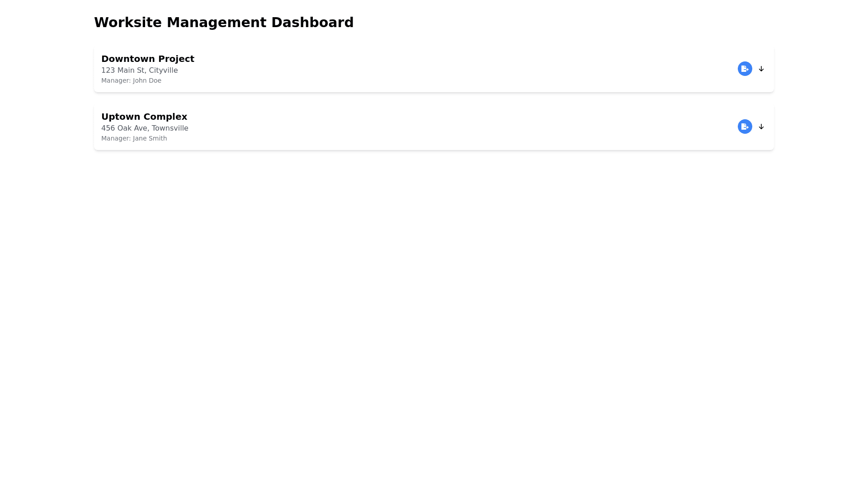Click the export icon for Uptown Complex
This screenshot has height=488, width=868.
(x=745, y=127)
